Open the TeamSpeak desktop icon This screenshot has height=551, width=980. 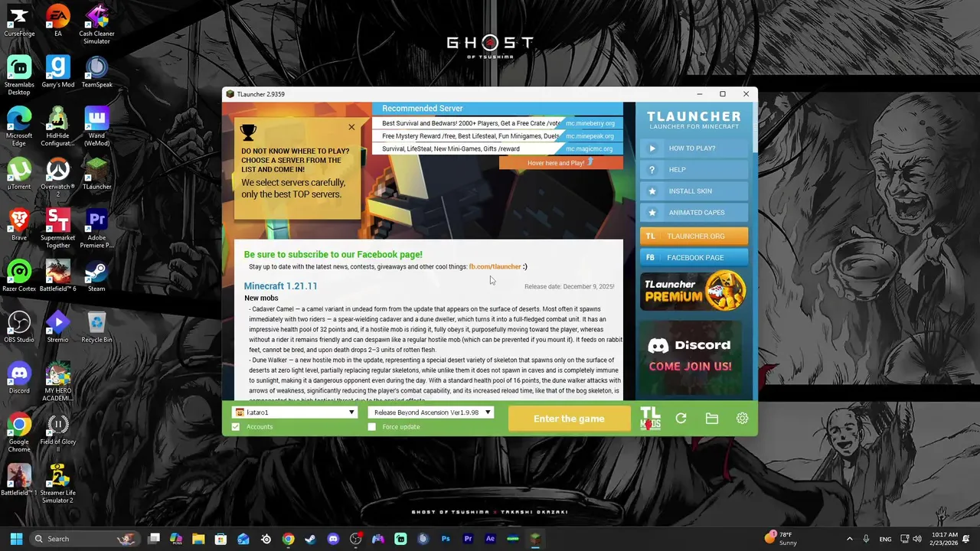click(x=96, y=72)
